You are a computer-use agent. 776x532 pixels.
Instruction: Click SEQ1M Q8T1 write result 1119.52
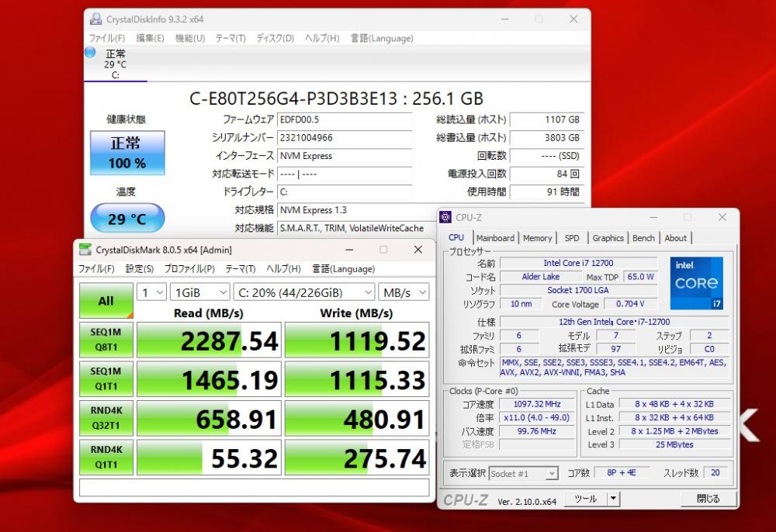click(x=357, y=340)
